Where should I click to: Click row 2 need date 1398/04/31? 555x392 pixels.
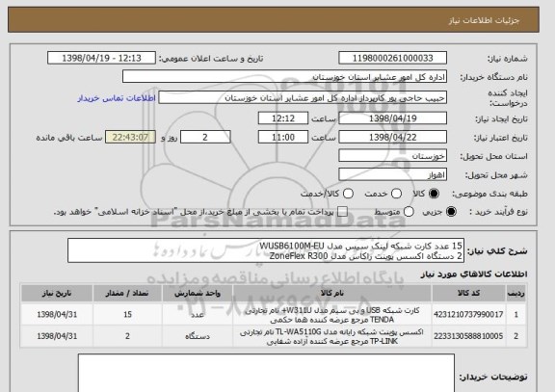coord(57,336)
